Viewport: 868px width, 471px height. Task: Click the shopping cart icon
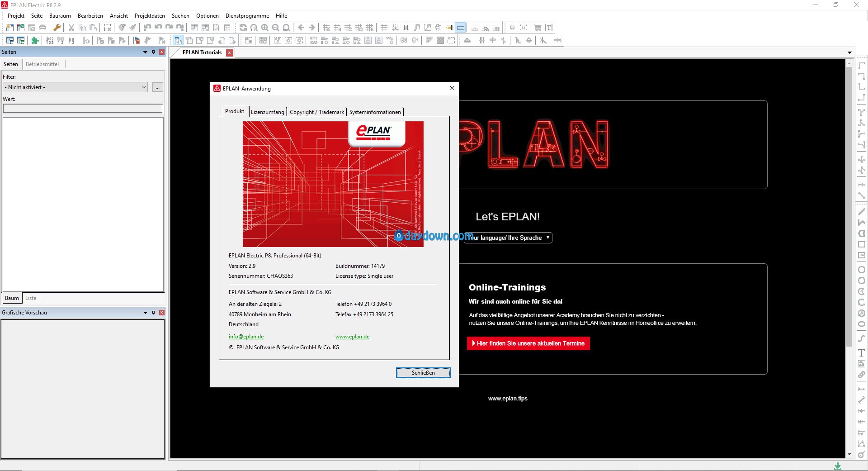pos(538,28)
